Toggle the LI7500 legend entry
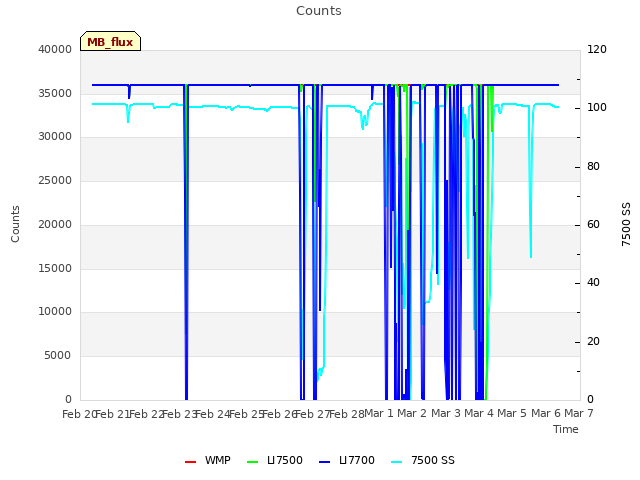This screenshot has height=480, width=640. click(275, 460)
